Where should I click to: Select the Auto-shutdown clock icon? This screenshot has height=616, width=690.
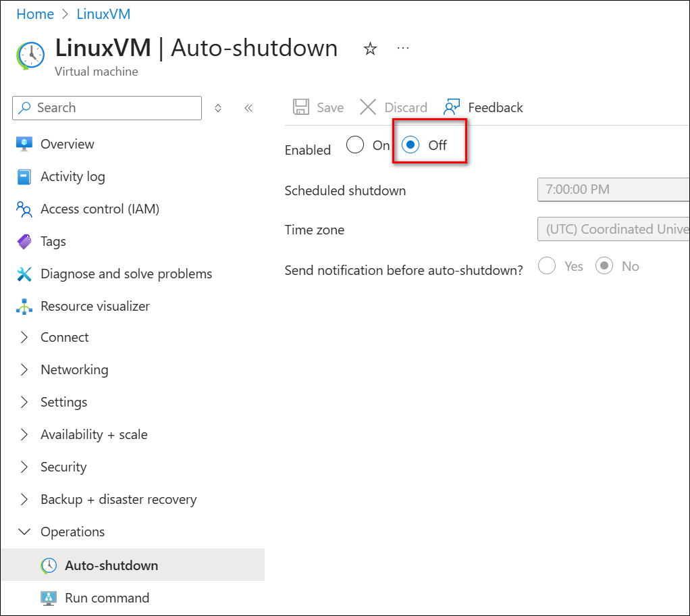click(x=48, y=565)
